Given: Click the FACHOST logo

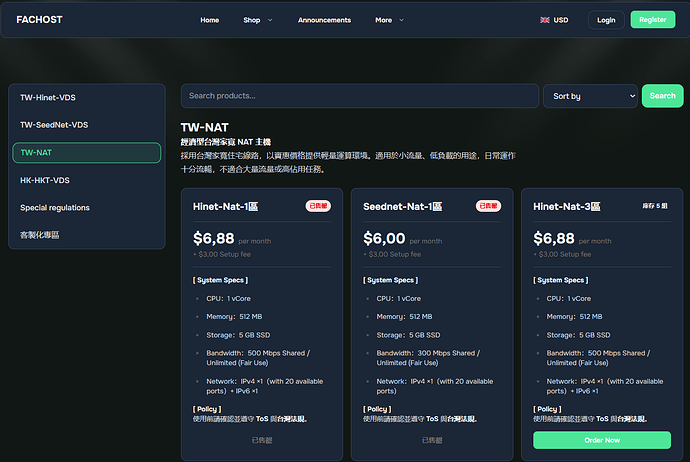Looking at the screenshot, I should (39, 20).
